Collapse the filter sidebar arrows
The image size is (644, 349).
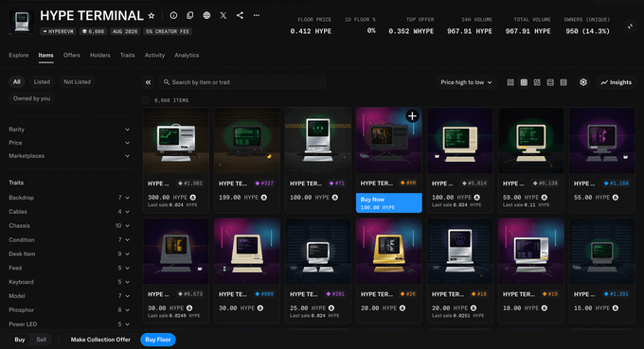pos(149,82)
